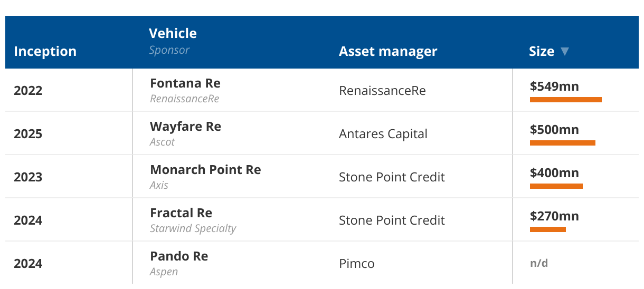Open the Fontana Re vehicle entry
Viewport: 644px width, 289px height.
pyautogui.click(x=185, y=83)
